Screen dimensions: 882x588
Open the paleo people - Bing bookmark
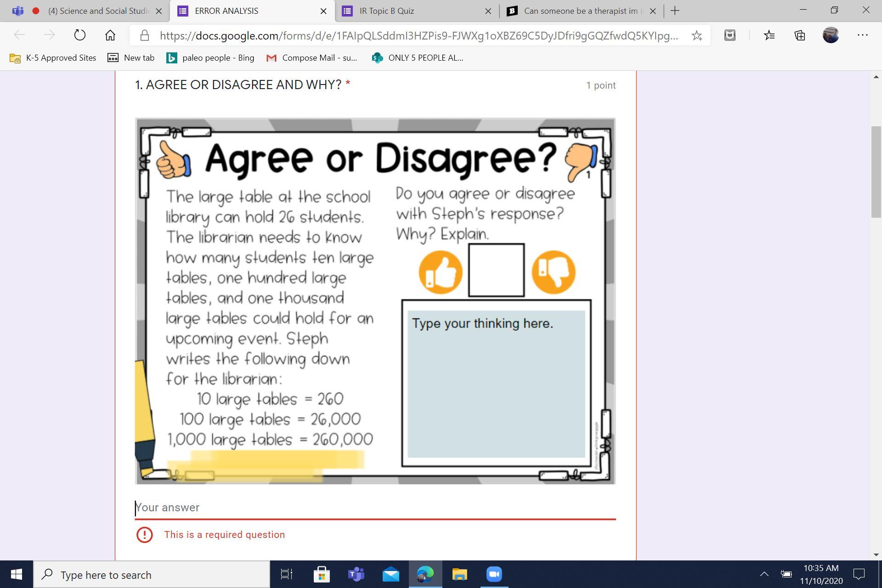click(x=210, y=58)
